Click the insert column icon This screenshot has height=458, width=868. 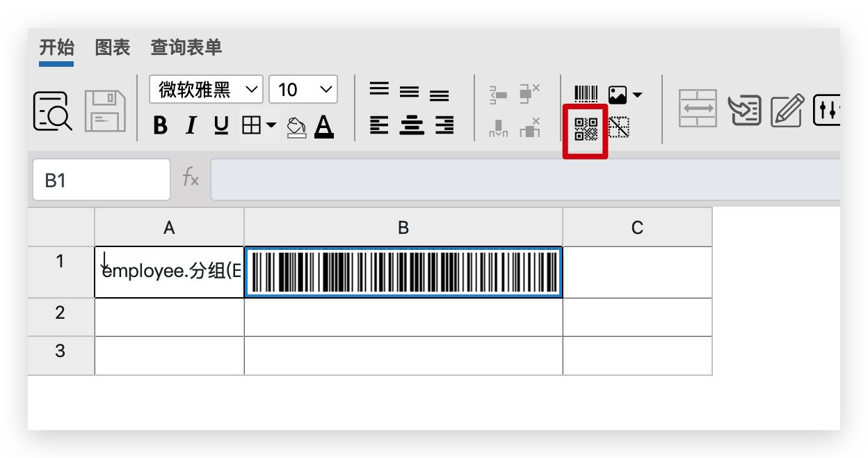tap(499, 127)
